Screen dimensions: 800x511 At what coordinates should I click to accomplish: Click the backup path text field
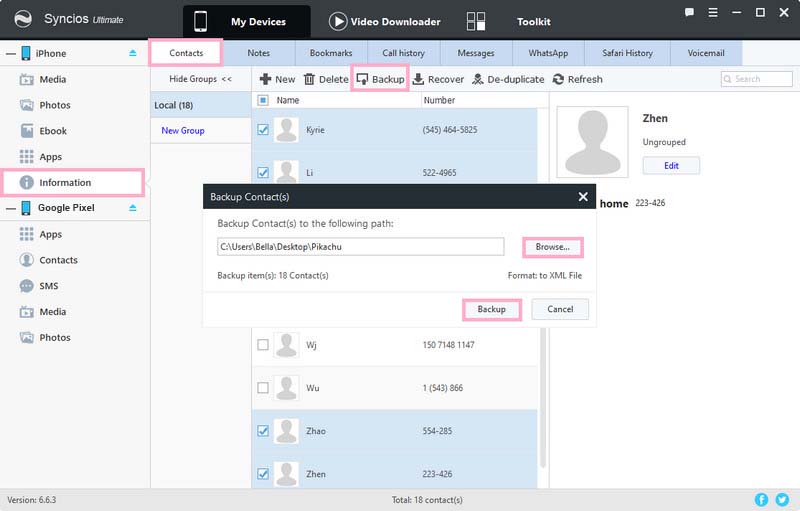point(361,247)
